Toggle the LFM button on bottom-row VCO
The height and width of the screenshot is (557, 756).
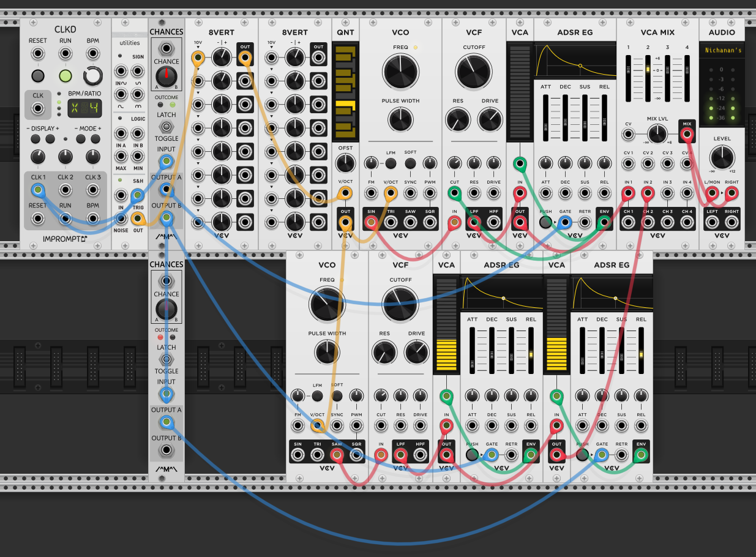click(x=317, y=396)
